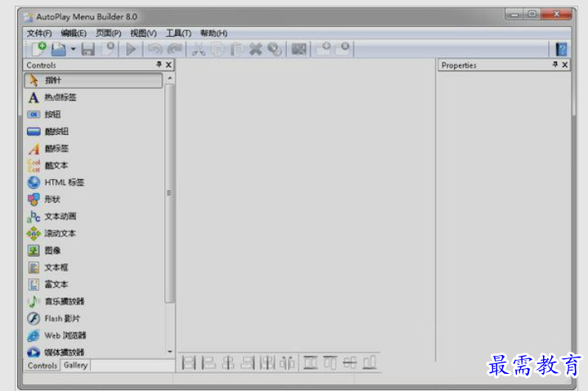Viewport: 588px width, 391px height.
Task: Click the Save floppy disk icon
Action: pyautogui.click(x=88, y=49)
